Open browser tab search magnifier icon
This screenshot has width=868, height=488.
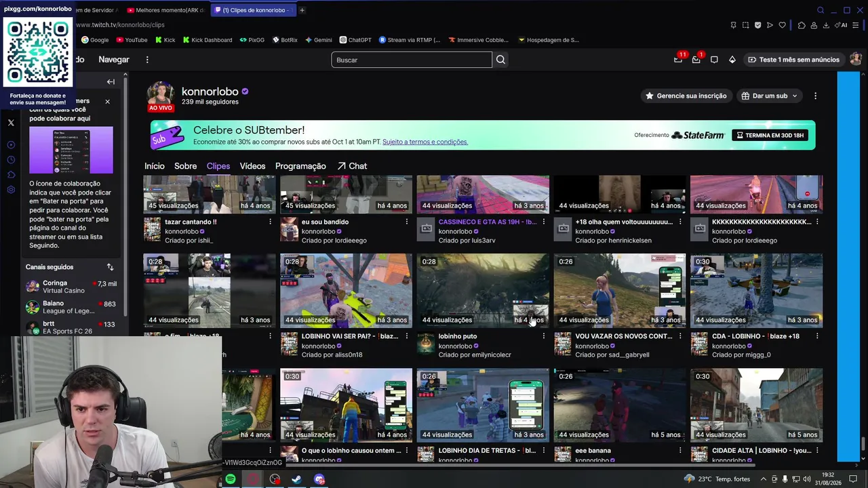[821, 10]
